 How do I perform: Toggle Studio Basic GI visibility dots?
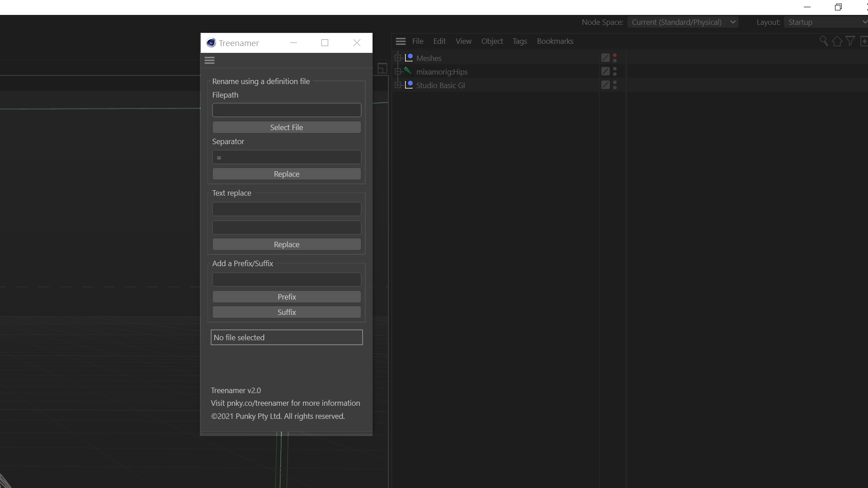point(615,85)
